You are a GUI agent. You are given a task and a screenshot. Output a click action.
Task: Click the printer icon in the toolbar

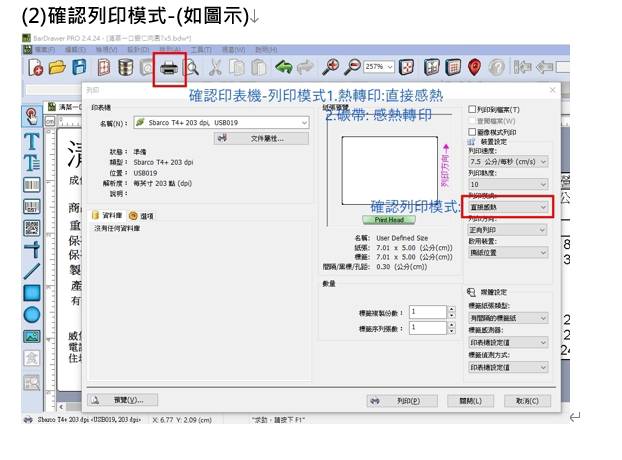tap(169, 67)
